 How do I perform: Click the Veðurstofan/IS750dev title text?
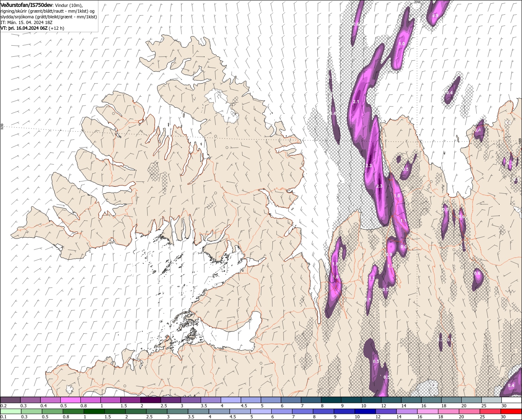click(27, 4)
